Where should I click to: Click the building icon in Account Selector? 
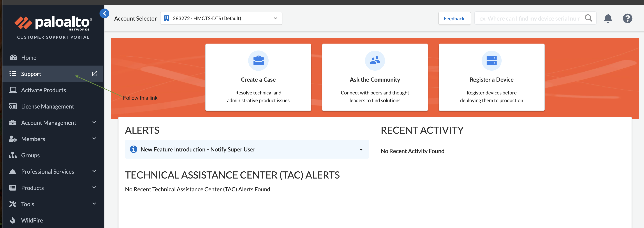(166, 18)
